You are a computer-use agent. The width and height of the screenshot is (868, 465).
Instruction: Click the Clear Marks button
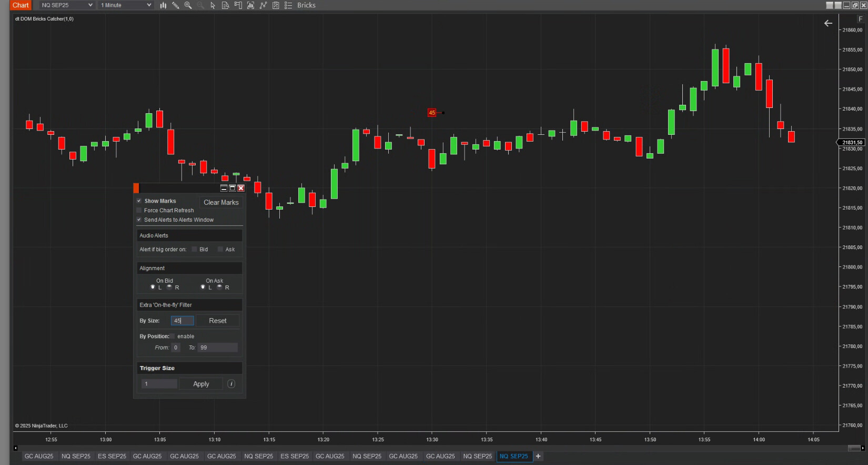[x=221, y=202]
